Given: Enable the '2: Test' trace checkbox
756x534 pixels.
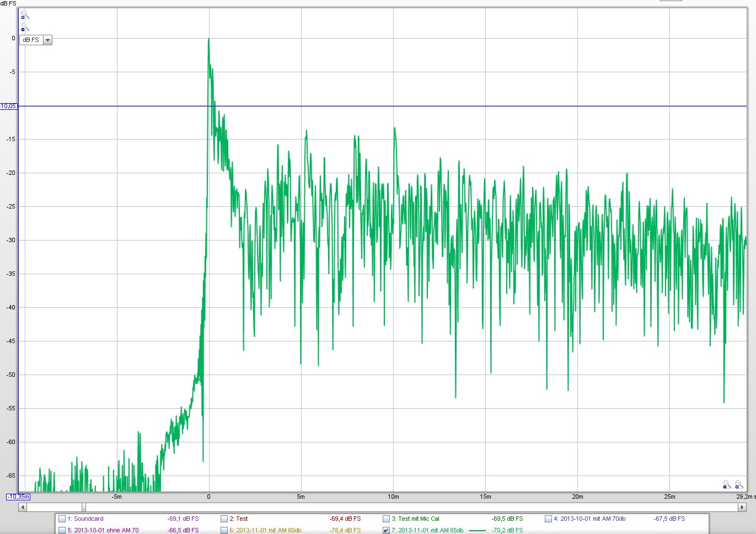Looking at the screenshot, I should tap(224, 519).
